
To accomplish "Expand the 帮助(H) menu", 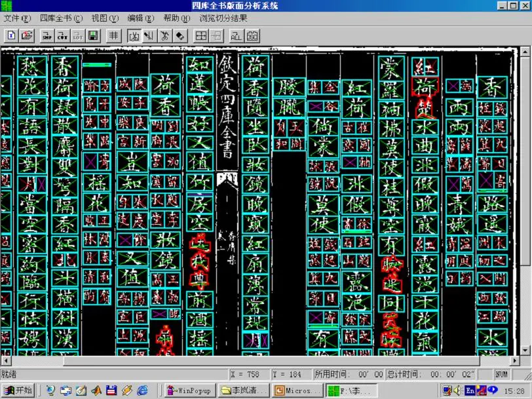I will [176, 18].
